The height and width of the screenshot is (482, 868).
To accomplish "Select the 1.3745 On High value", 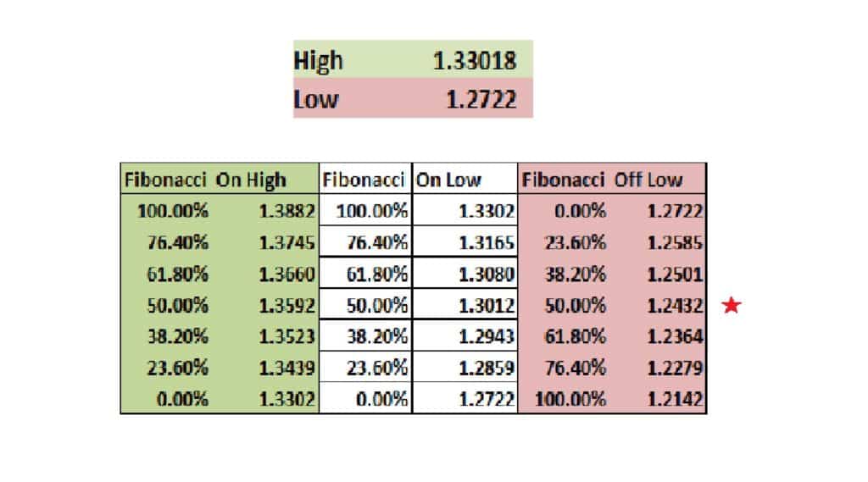I will tap(287, 242).
